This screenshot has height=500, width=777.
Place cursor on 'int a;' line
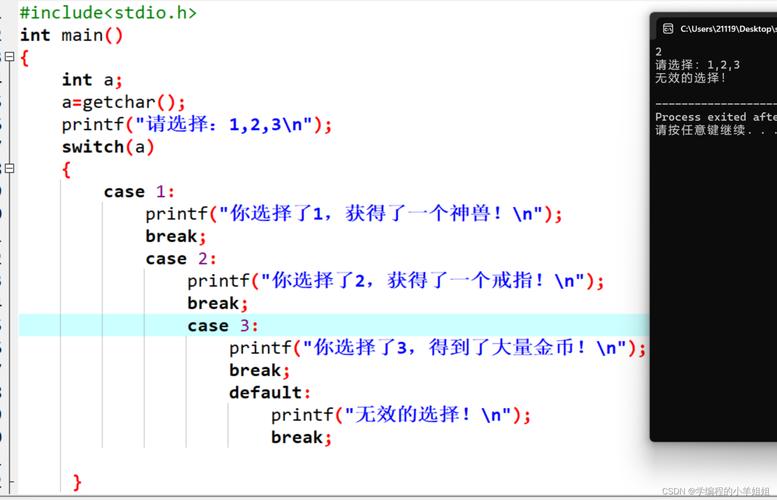tap(92, 80)
